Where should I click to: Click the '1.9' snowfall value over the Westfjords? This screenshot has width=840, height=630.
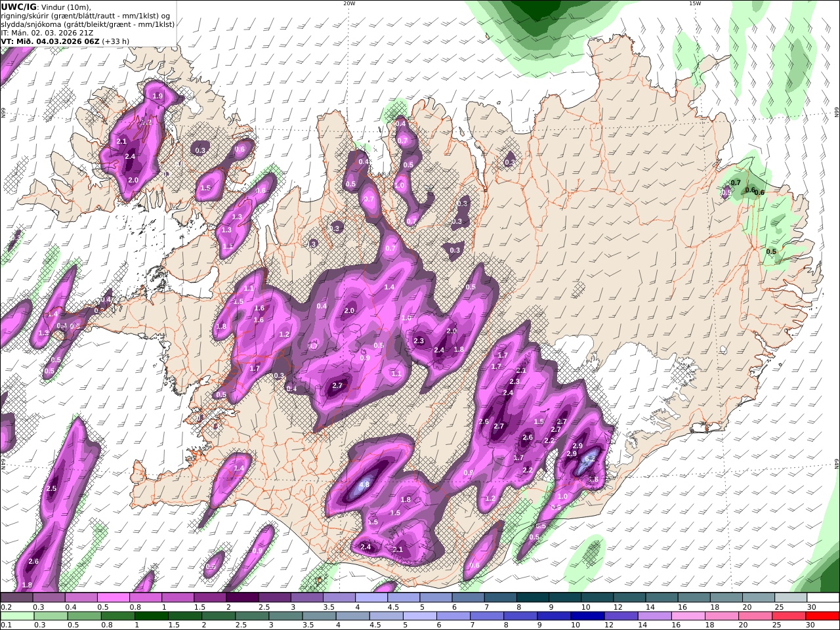pos(157,96)
